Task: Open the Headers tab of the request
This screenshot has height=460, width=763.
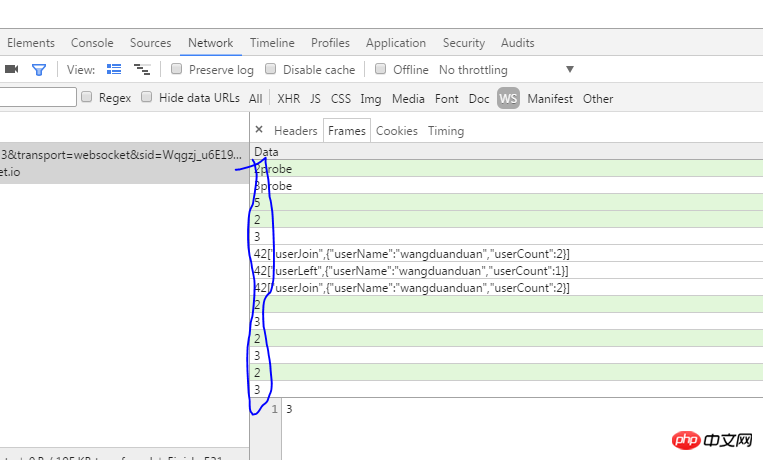Action: [295, 131]
